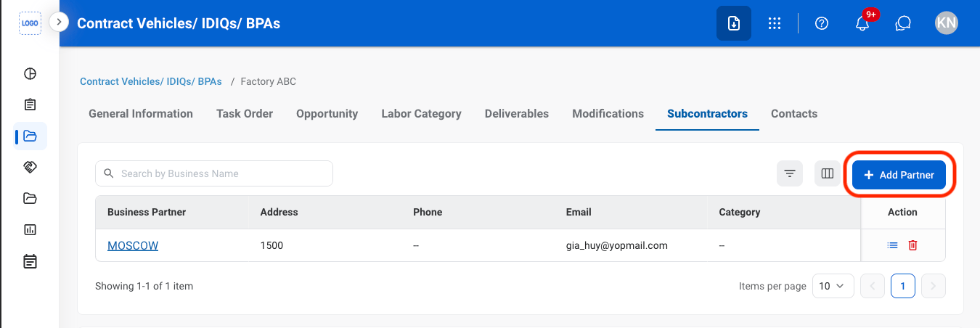Click the Showing 1-1 of 1 item text
The width and height of the screenshot is (980, 328).
144,286
